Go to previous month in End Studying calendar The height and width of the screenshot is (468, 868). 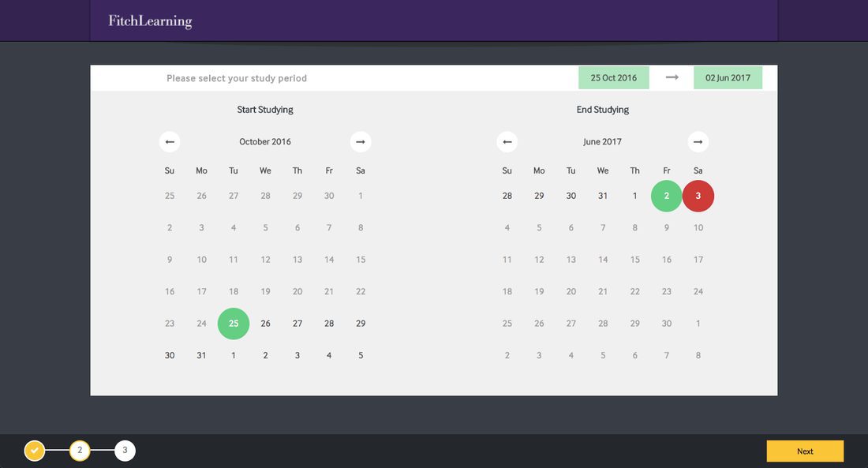(507, 142)
